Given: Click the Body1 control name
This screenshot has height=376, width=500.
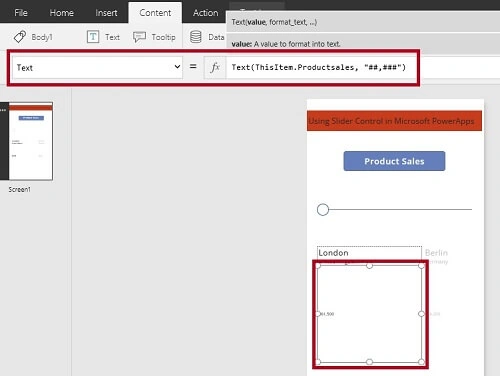Looking at the screenshot, I should [x=42, y=37].
